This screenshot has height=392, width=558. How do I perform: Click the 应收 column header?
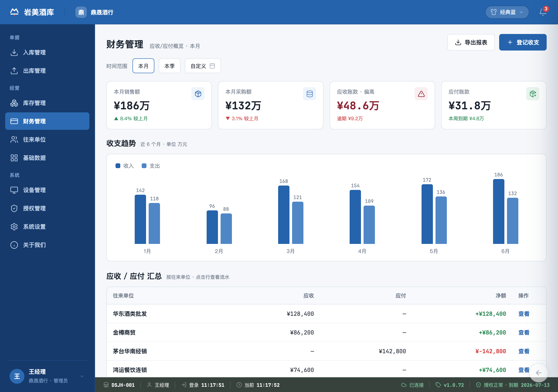point(309,296)
